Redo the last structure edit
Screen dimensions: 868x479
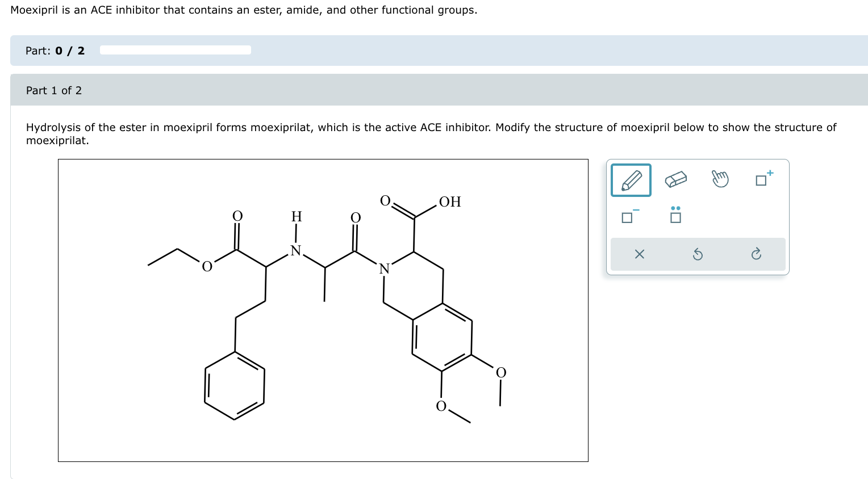point(756,254)
